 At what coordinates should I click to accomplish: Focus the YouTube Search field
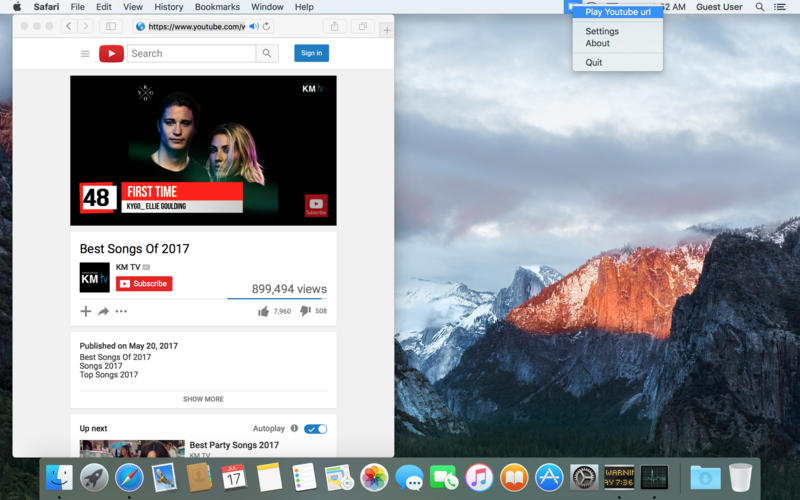[191, 53]
